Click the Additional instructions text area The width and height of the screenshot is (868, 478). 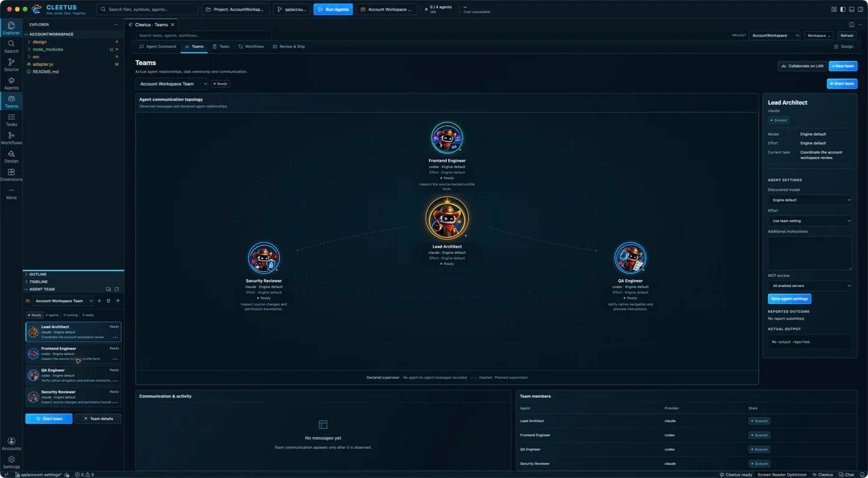[810, 253]
